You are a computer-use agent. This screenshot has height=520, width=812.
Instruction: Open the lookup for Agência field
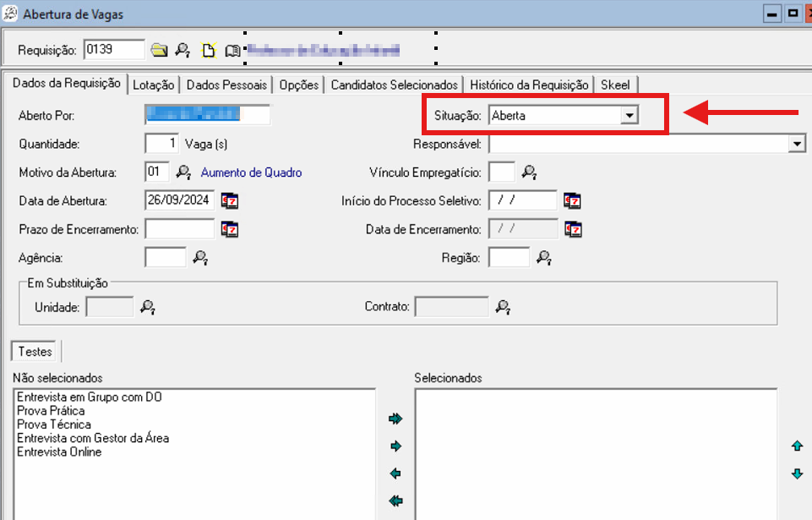point(200,257)
